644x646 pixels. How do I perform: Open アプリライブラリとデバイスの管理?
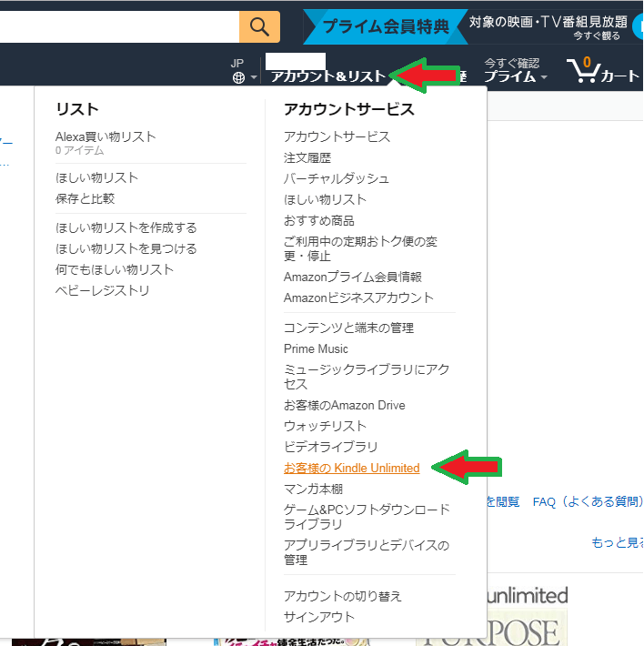[x=366, y=552]
